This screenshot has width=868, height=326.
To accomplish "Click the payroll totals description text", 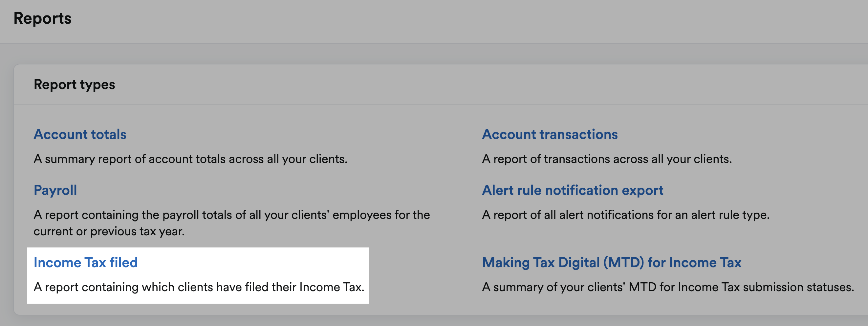I will [232, 223].
